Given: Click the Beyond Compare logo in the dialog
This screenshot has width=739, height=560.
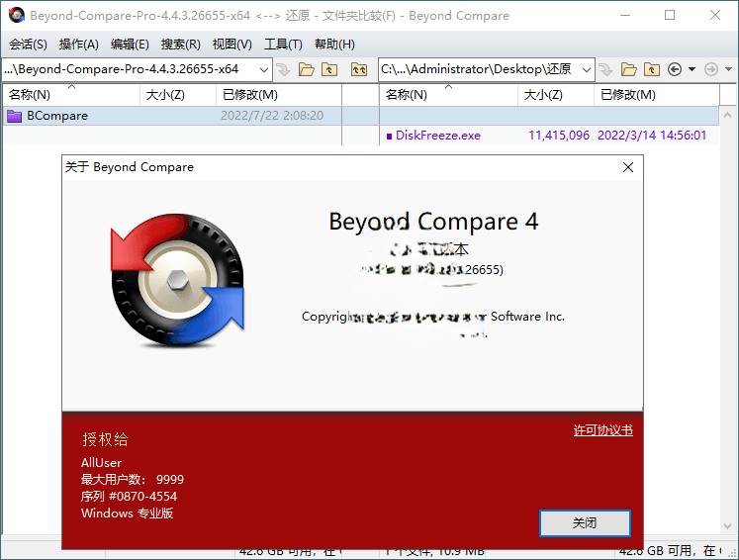Looking at the screenshot, I should pos(178,280).
